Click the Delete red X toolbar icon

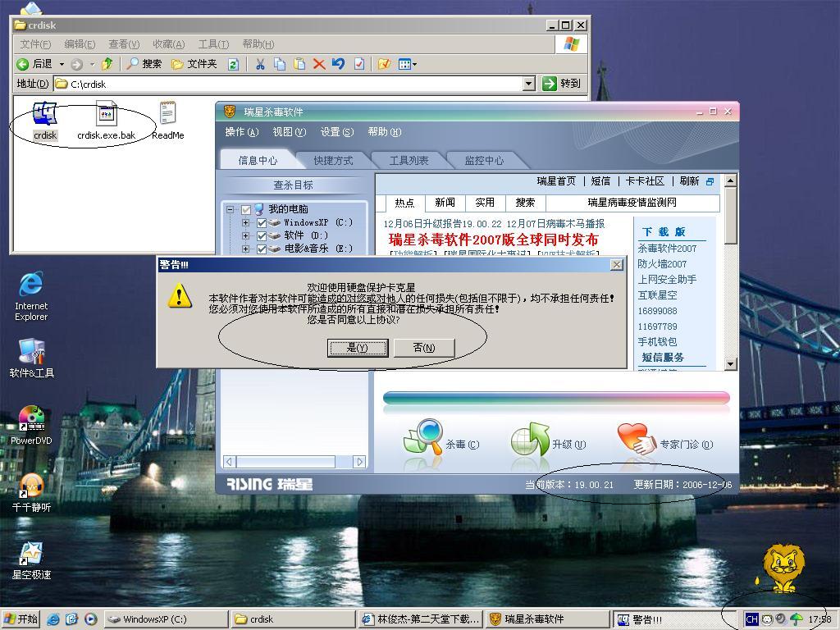click(319, 64)
